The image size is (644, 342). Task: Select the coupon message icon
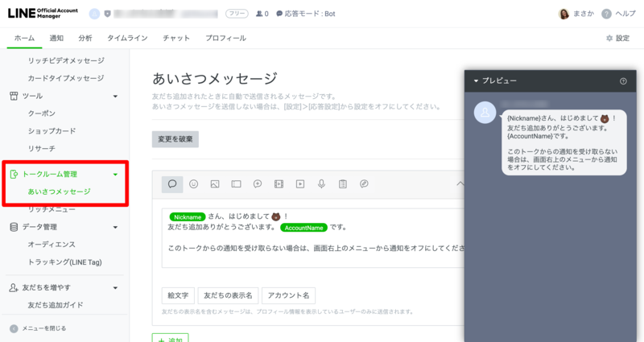point(236,184)
